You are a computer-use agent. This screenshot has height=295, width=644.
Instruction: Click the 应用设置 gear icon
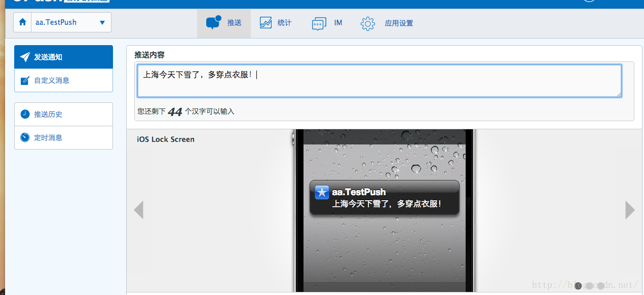tap(367, 23)
